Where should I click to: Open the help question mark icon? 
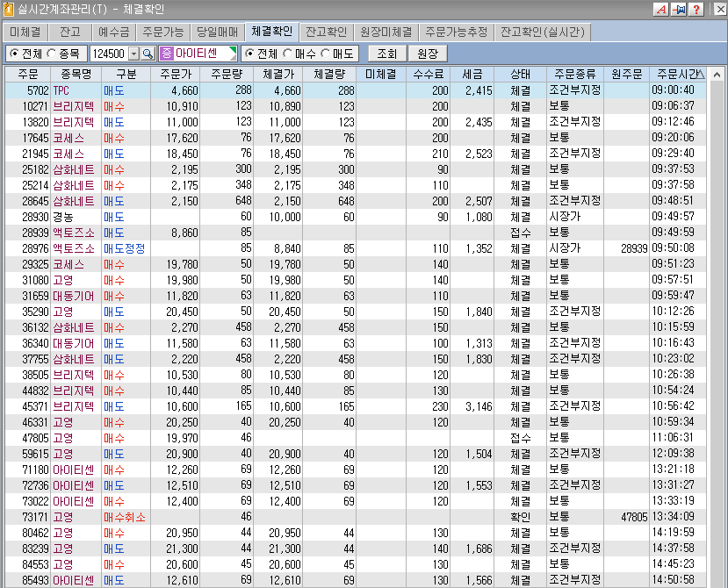click(x=696, y=10)
